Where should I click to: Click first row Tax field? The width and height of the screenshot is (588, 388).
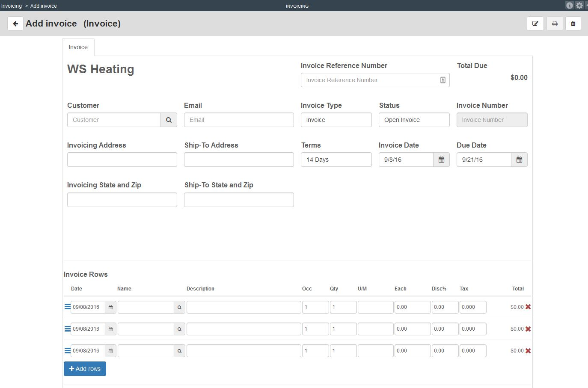[473, 307]
